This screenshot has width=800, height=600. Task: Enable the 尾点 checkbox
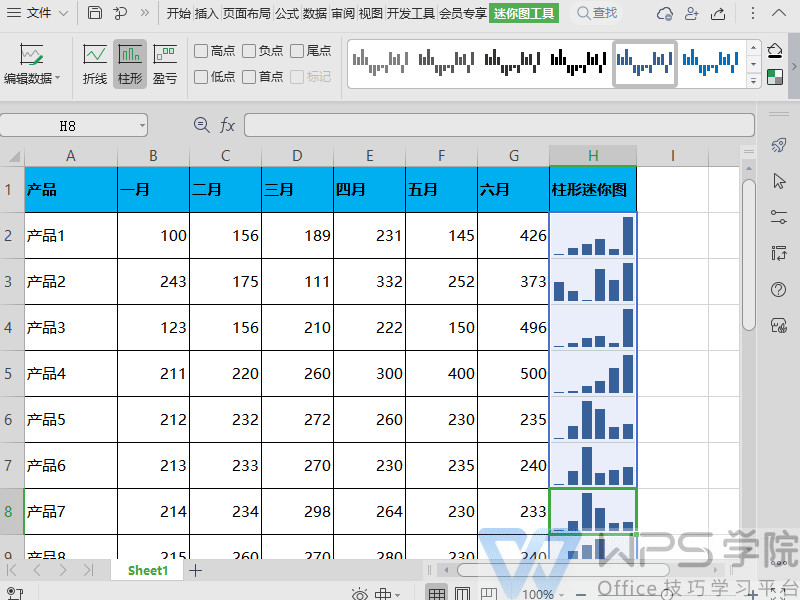click(x=297, y=51)
